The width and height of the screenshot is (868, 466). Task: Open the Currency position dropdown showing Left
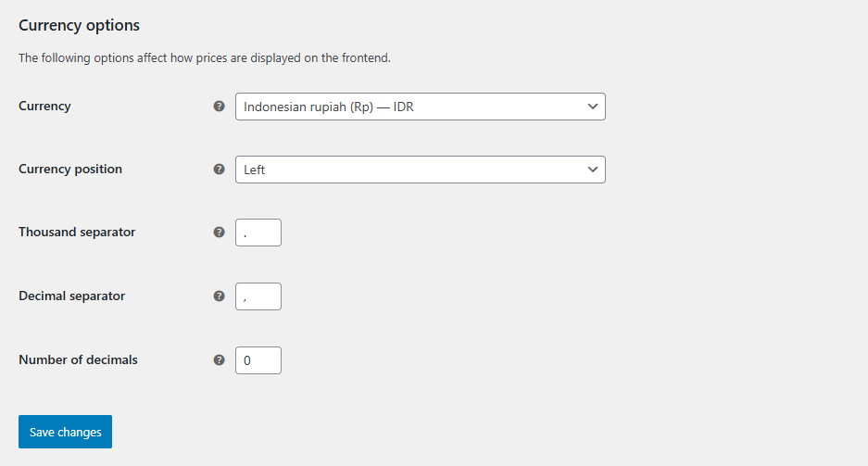coord(421,170)
